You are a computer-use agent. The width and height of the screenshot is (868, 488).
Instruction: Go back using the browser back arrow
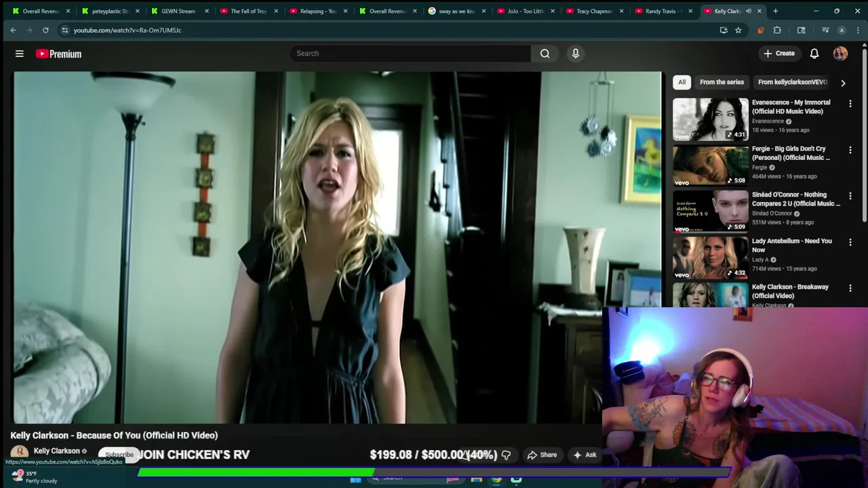coord(13,30)
